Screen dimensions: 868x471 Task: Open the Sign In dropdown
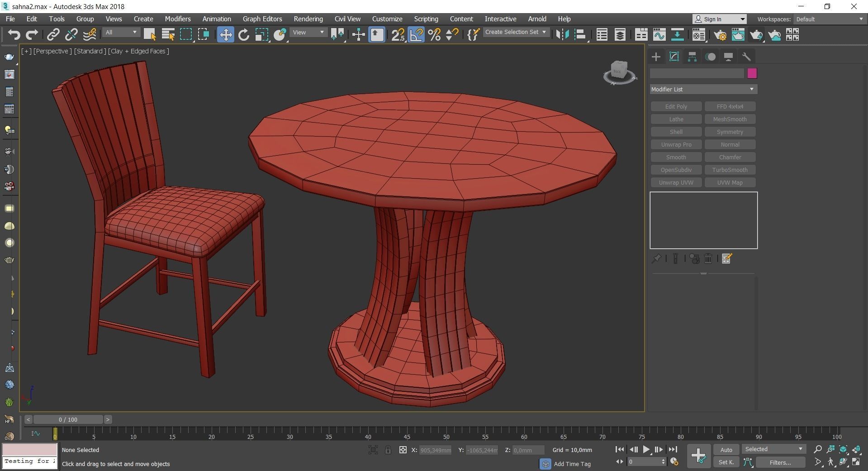click(719, 19)
